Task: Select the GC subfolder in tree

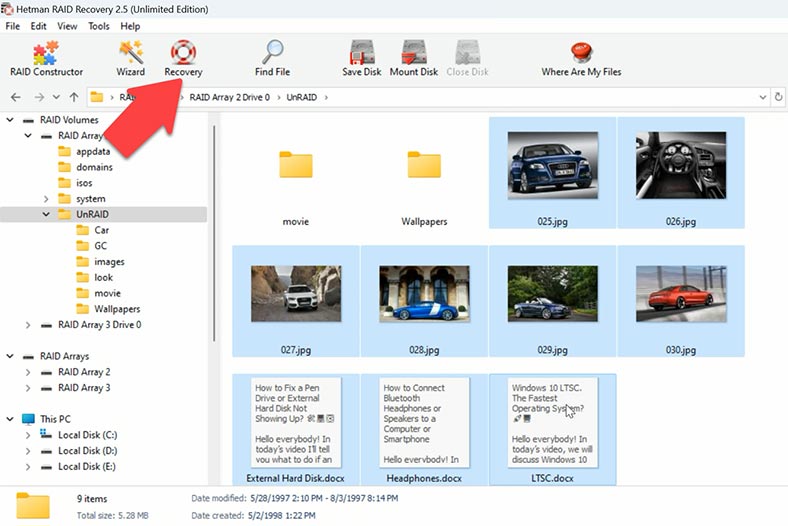Action: click(100, 246)
